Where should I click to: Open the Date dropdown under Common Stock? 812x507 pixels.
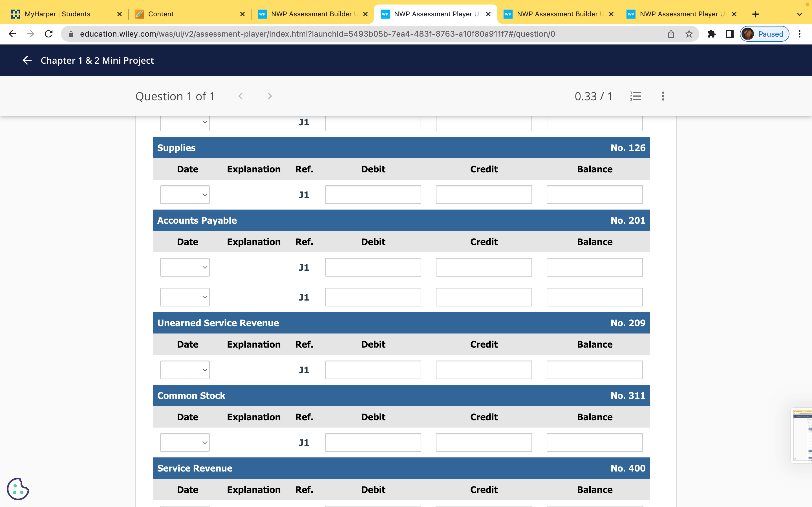(x=185, y=442)
